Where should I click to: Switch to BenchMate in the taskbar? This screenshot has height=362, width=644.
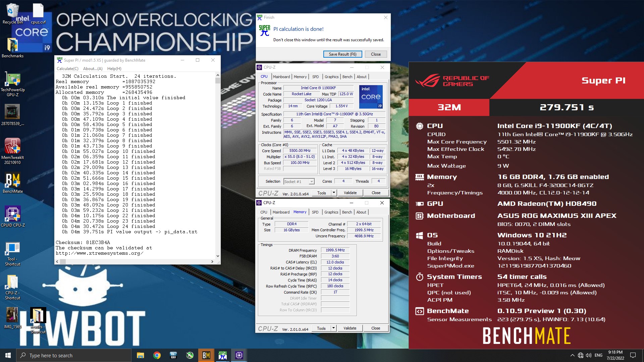[206, 355]
